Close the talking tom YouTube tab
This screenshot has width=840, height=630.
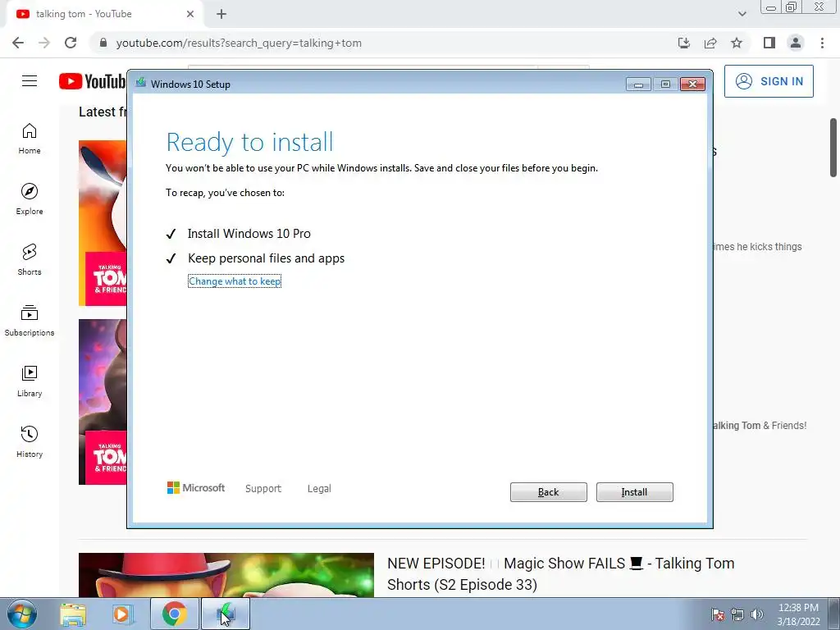[190, 14]
